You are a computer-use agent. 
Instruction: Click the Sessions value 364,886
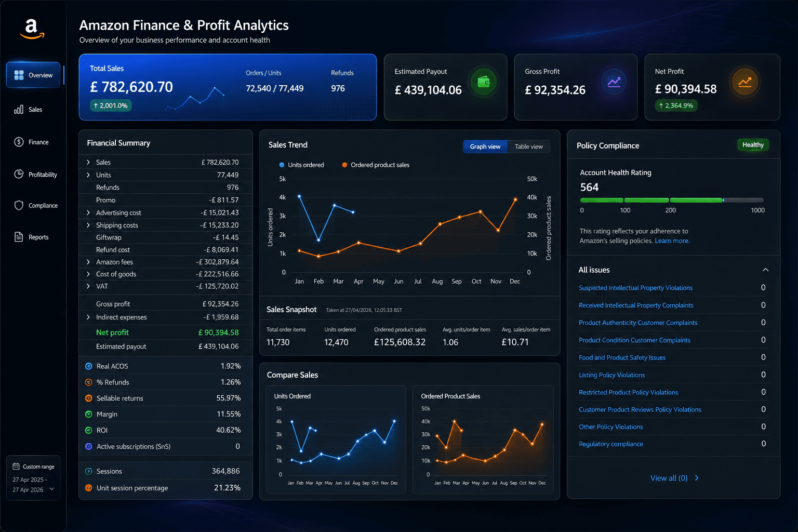point(225,471)
